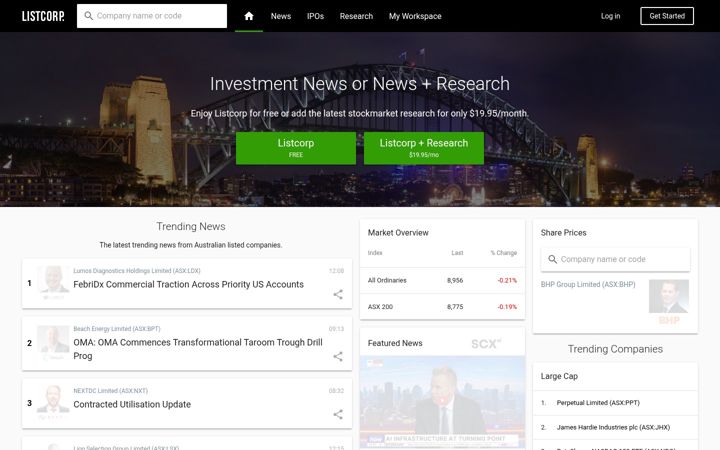This screenshot has height=450, width=720.
Task: Click the BHP company image thumbnail
Action: coord(669,302)
